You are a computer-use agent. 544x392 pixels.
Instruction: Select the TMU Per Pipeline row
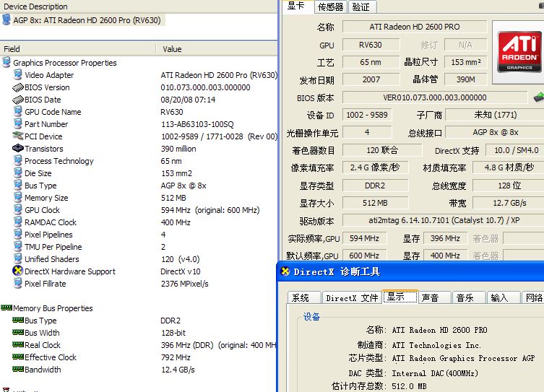coord(139,247)
